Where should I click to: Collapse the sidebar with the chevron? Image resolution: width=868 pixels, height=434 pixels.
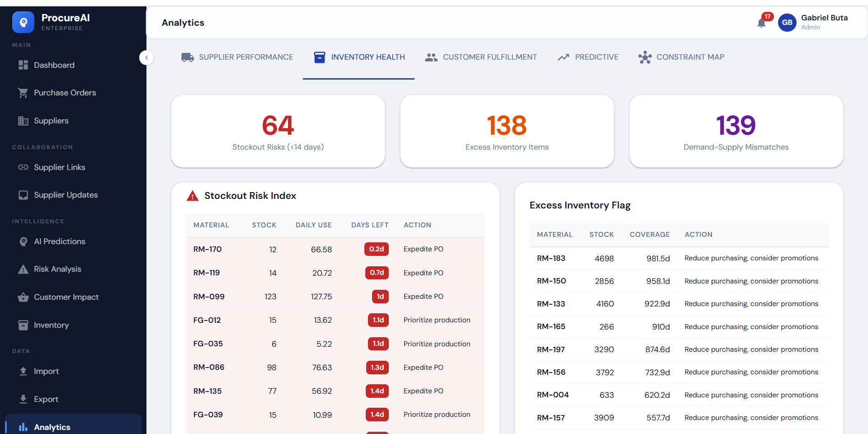146,58
